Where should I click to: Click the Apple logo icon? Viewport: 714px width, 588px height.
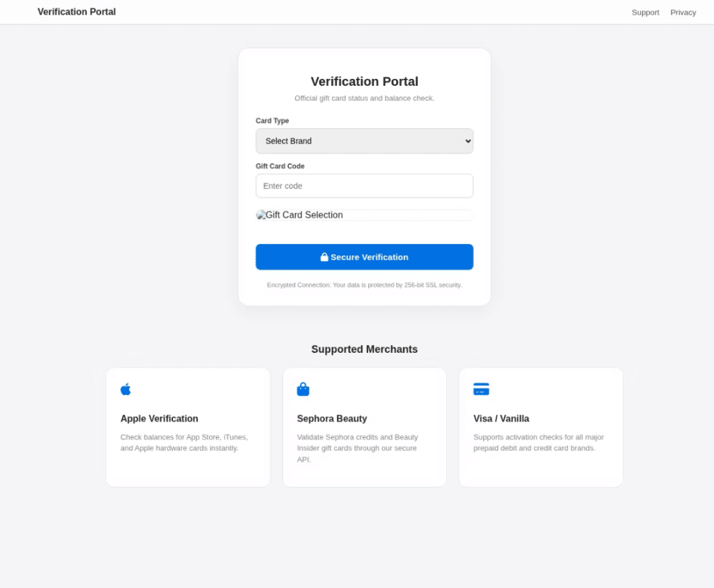pos(126,389)
